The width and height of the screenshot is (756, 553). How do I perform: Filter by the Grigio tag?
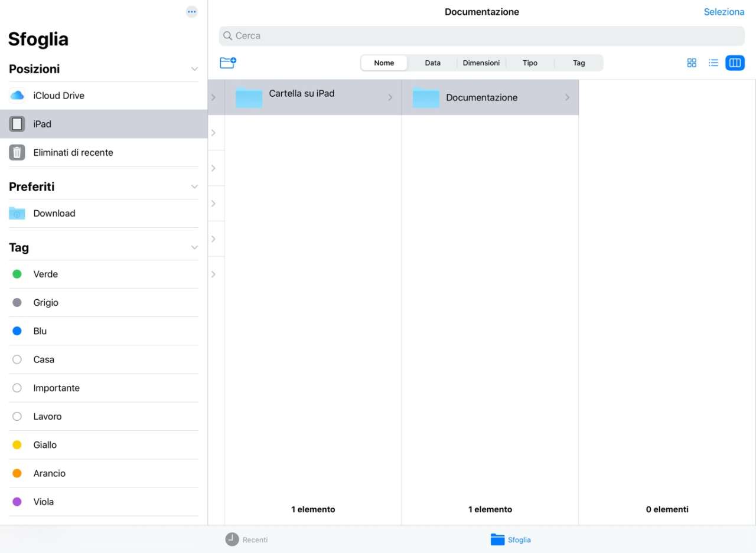pos(104,303)
